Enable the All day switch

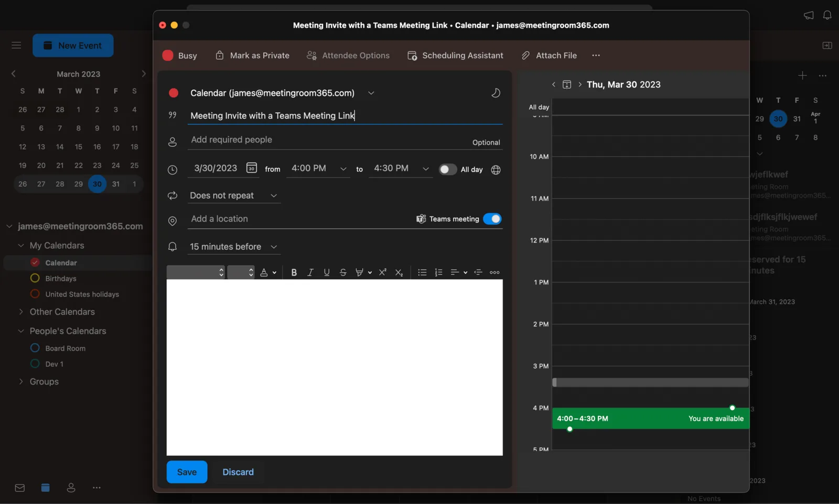pyautogui.click(x=447, y=170)
